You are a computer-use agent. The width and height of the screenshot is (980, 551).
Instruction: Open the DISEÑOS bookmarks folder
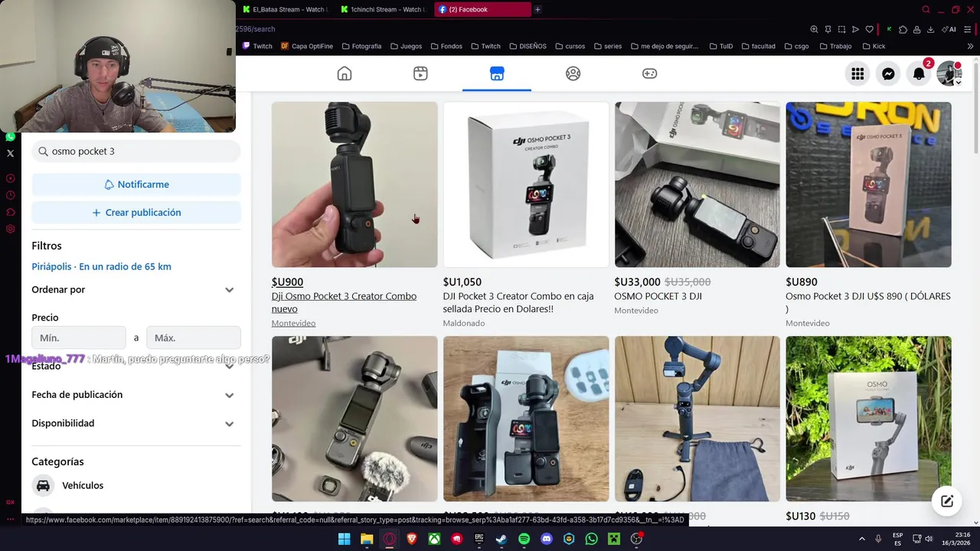pyautogui.click(x=527, y=46)
